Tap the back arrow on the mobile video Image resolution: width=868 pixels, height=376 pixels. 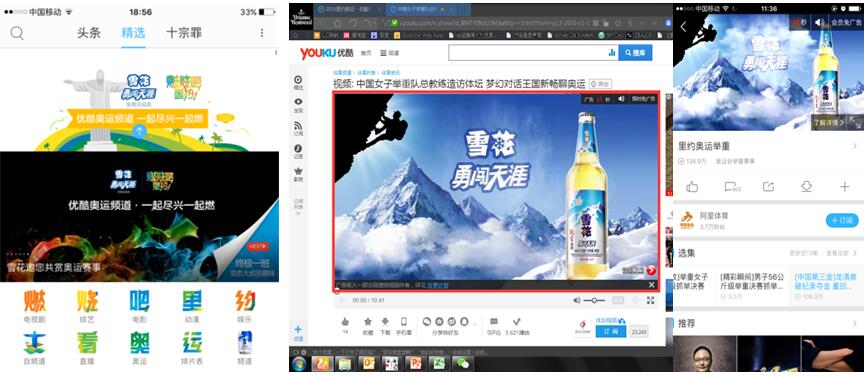coord(684,27)
